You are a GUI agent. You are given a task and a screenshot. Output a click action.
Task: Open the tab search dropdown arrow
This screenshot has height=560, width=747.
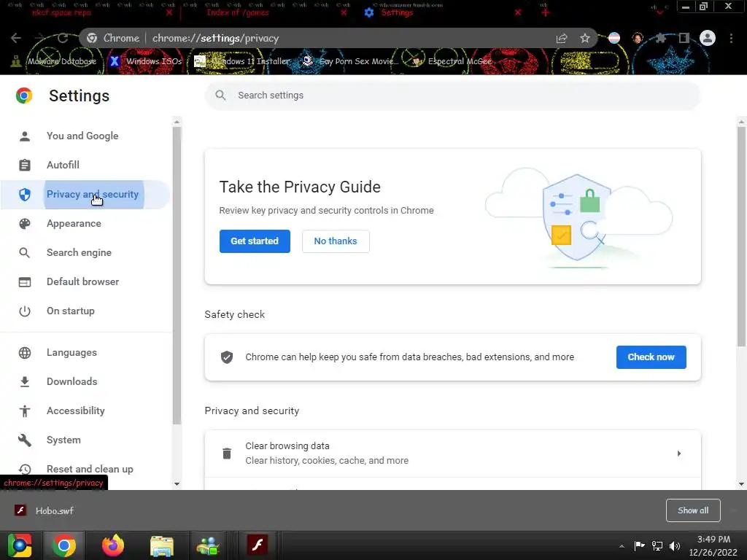pyautogui.click(x=659, y=12)
